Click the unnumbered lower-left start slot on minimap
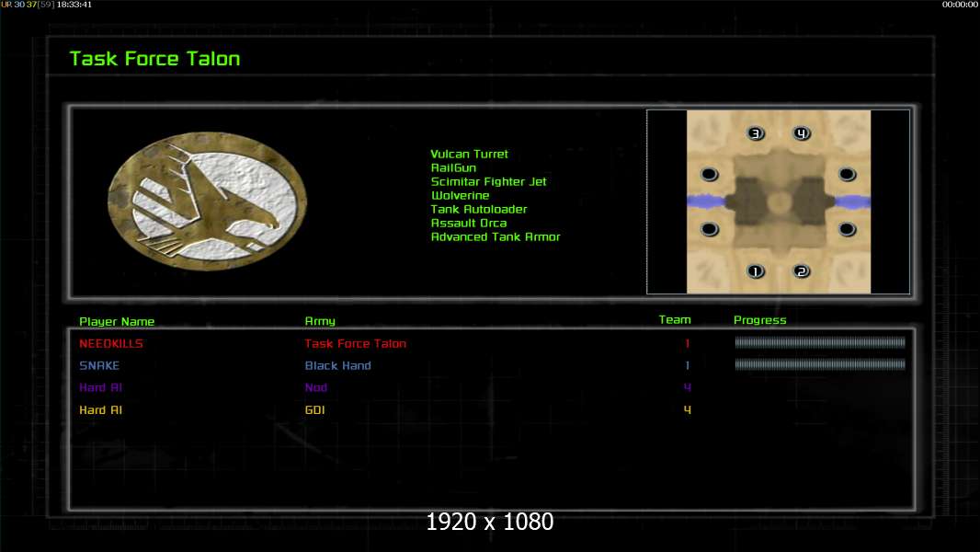 (x=710, y=229)
